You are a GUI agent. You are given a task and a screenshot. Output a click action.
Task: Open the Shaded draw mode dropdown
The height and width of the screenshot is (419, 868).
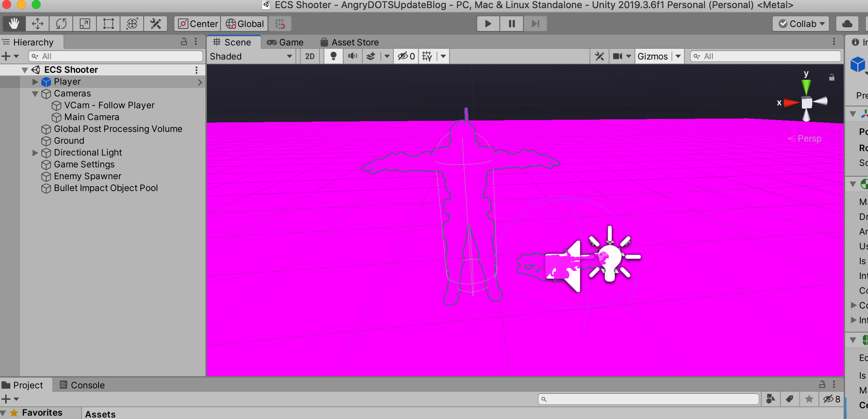[251, 57]
